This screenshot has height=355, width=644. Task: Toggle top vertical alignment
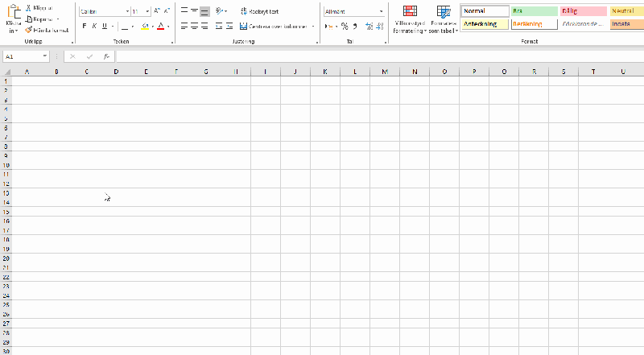click(184, 11)
